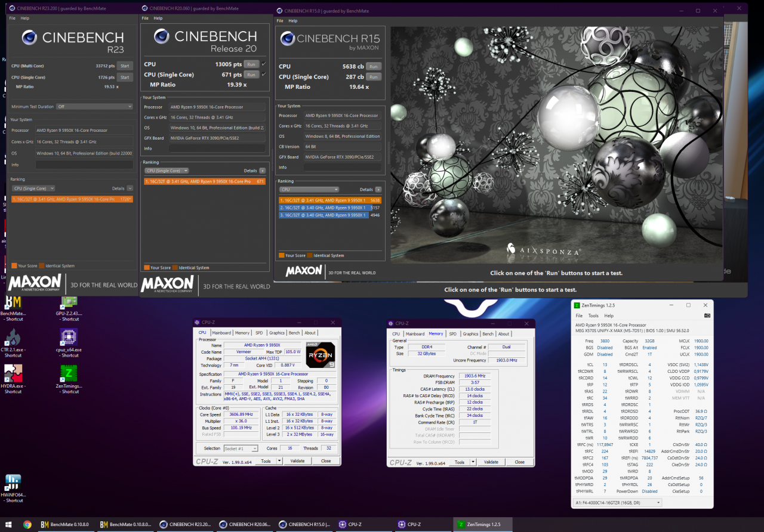This screenshot has height=532, width=764.
Task: Start the Cinebench R23 CPU Multi Core test
Action: 124,66
